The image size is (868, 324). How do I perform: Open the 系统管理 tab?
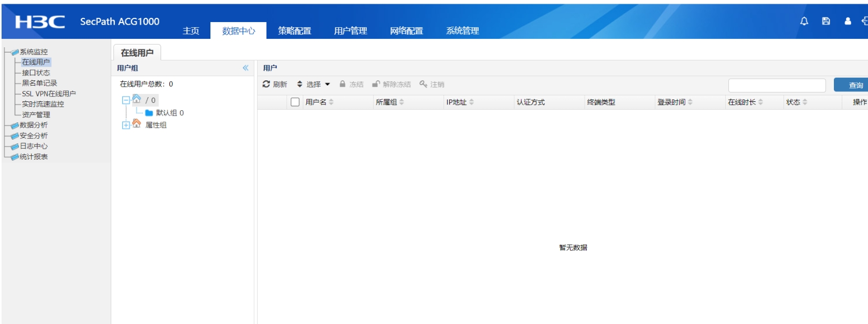pos(462,30)
